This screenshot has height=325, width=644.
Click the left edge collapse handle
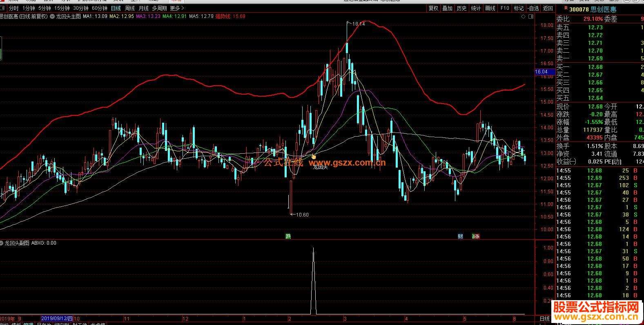[x=1, y=48]
